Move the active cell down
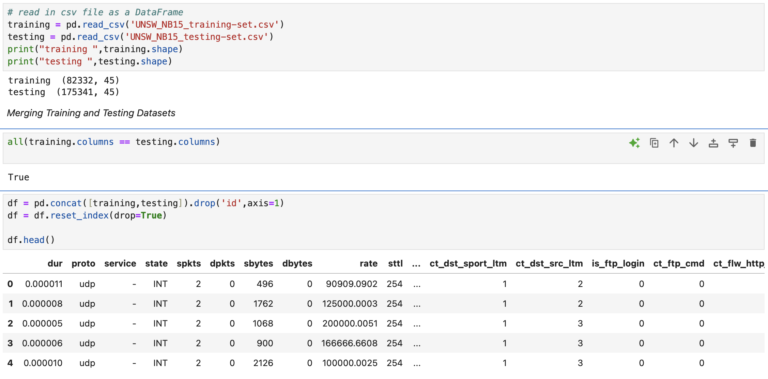Image resolution: width=768 pixels, height=379 pixels. pos(694,143)
